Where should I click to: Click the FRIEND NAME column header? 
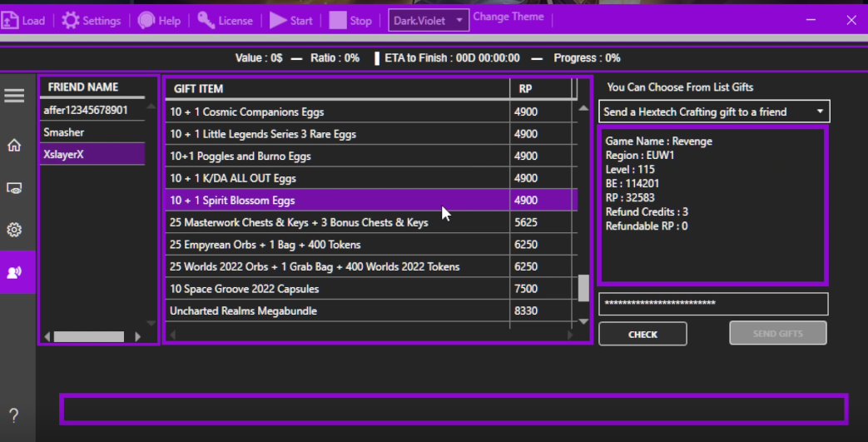point(83,87)
